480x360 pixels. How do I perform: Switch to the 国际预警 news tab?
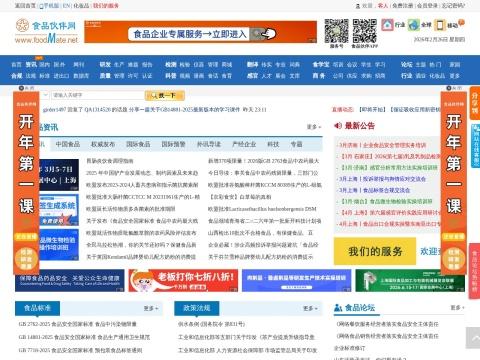point(174,144)
